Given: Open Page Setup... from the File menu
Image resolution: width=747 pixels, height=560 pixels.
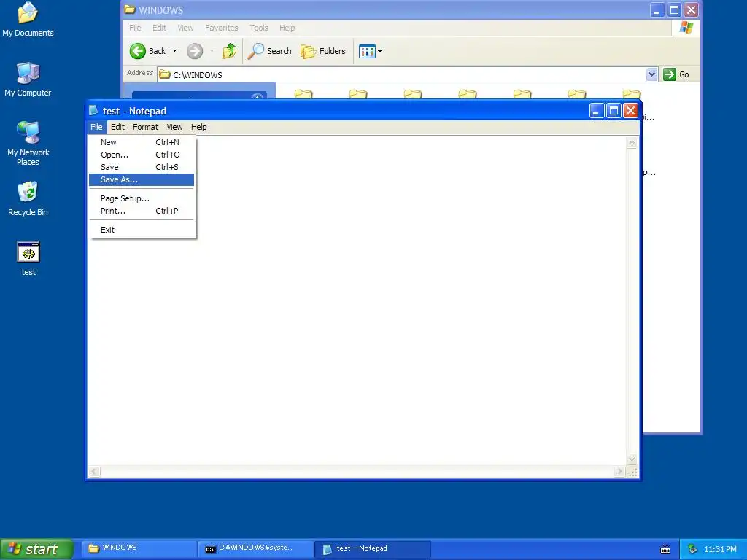Looking at the screenshot, I should coord(142,198).
